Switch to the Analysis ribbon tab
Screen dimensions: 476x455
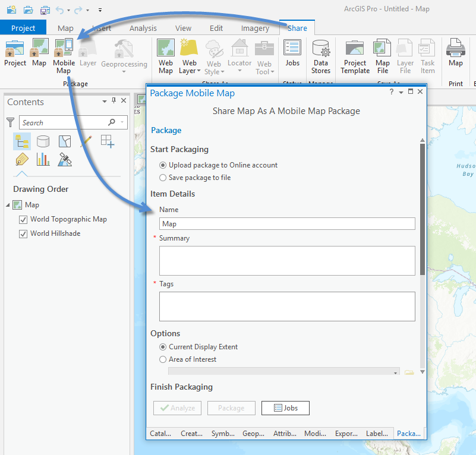coord(143,29)
